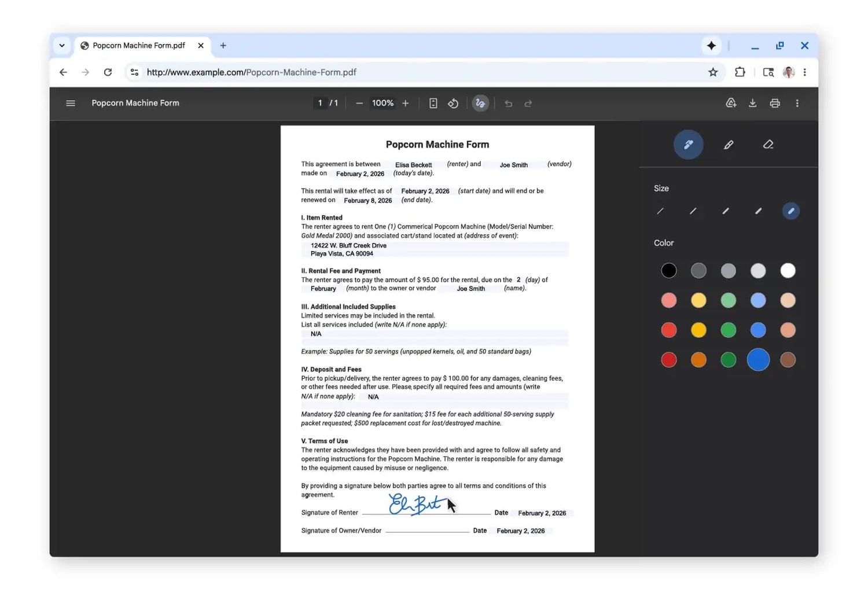
Task: Download the PDF file
Action: pyautogui.click(x=753, y=103)
